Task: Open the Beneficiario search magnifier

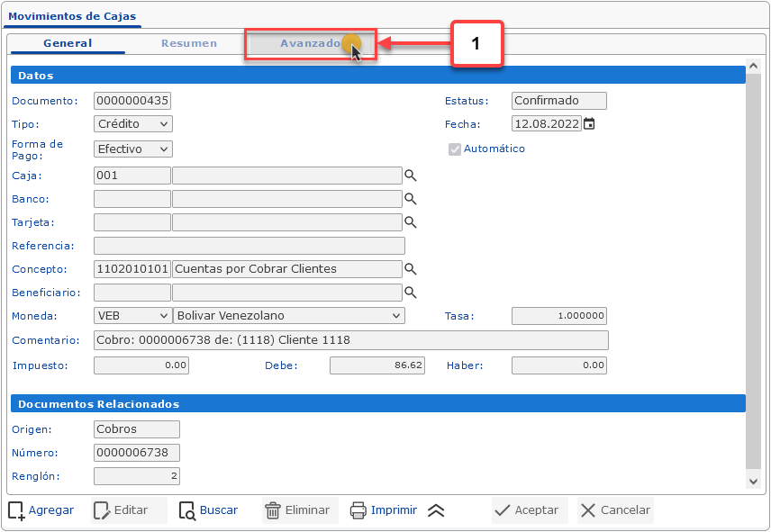Action: click(410, 292)
